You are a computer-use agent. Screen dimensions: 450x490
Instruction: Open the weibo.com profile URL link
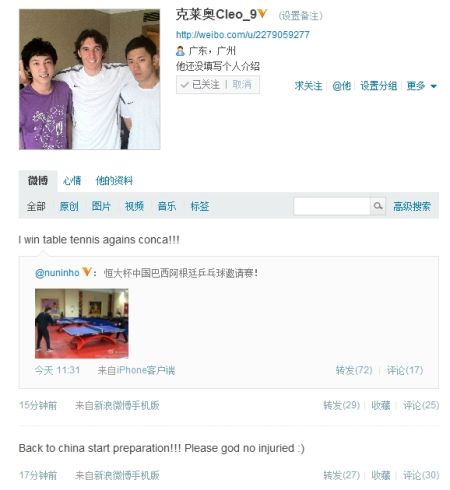(243, 35)
